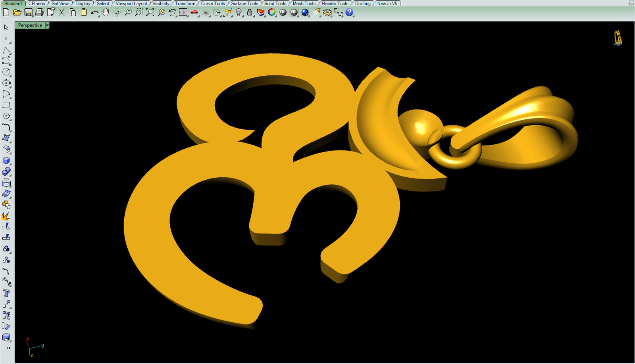The width and height of the screenshot is (635, 364).
Task: Switch to the Select tab
Action: click(103, 3)
